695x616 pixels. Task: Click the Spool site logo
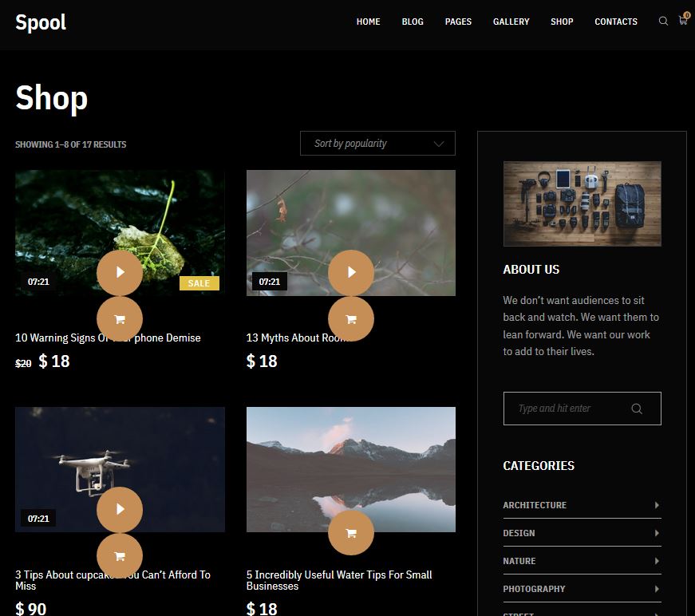[41, 22]
